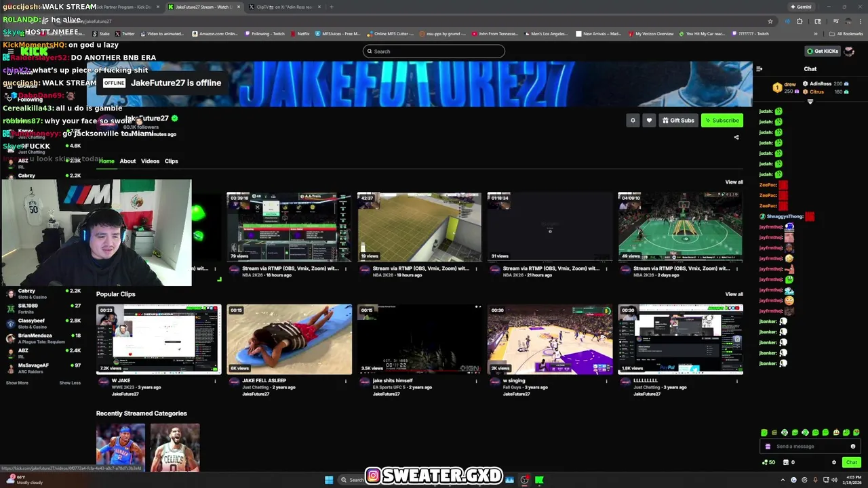Click the heart follow icon beside Gift Subs
This screenshot has width=868, height=488.
coord(649,121)
